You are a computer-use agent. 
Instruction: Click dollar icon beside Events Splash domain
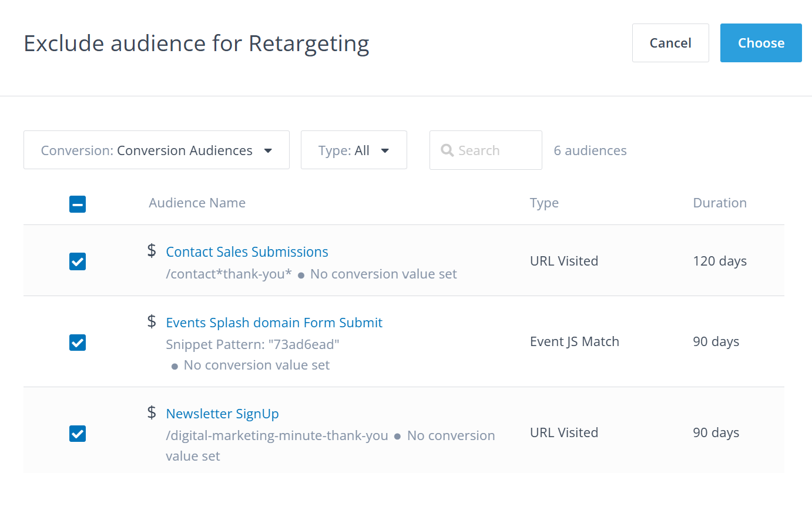[x=152, y=321]
